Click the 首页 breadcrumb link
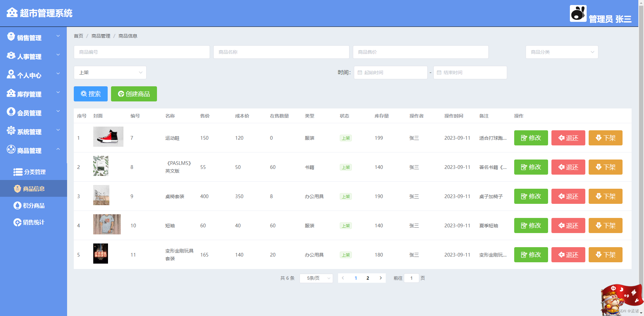The image size is (644, 316). pyautogui.click(x=78, y=36)
